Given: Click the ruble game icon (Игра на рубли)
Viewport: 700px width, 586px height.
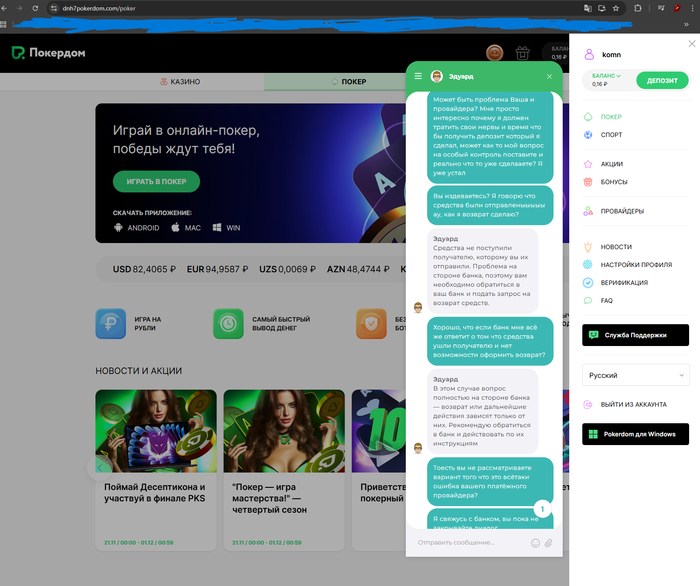Looking at the screenshot, I should (x=111, y=324).
